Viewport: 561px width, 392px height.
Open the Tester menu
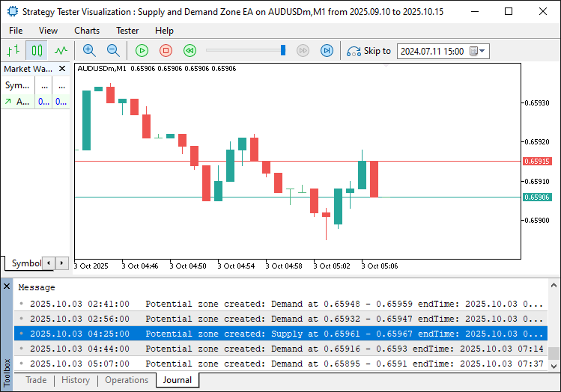coord(127,31)
